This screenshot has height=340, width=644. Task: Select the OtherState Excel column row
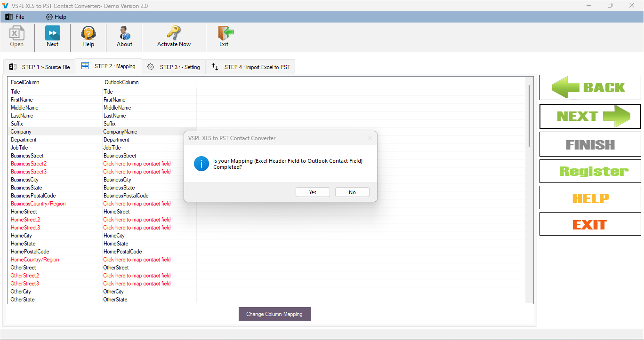[23, 300]
